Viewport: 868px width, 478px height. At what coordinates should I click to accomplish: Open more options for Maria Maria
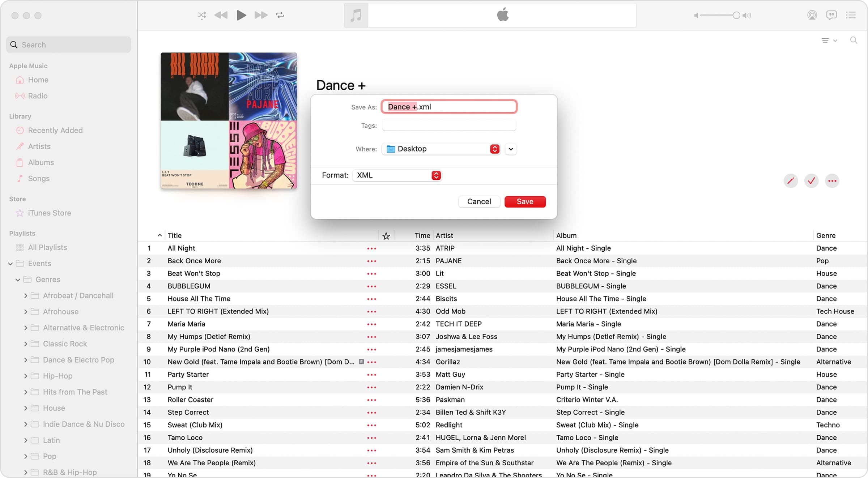coord(372,324)
